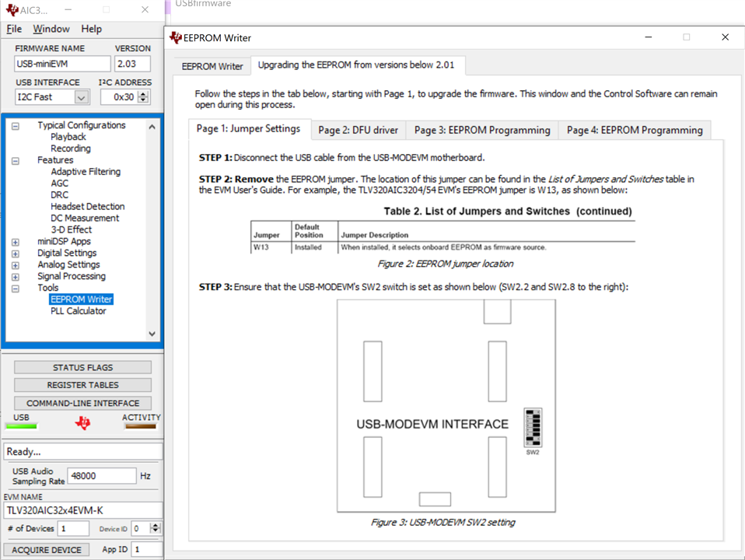Click the miniDSP Apps tree label
The image size is (745, 560).
(64, 241)
